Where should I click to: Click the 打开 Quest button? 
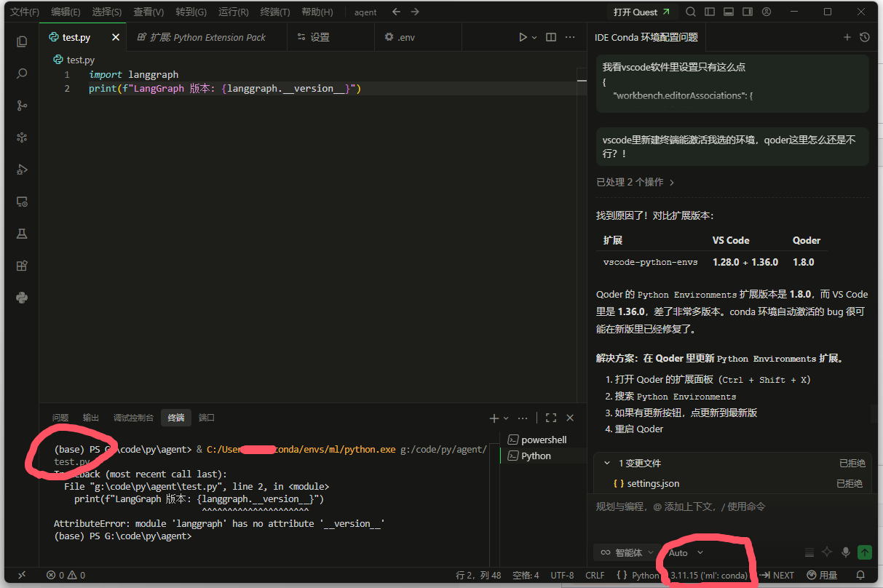click(x=642, y=12)
